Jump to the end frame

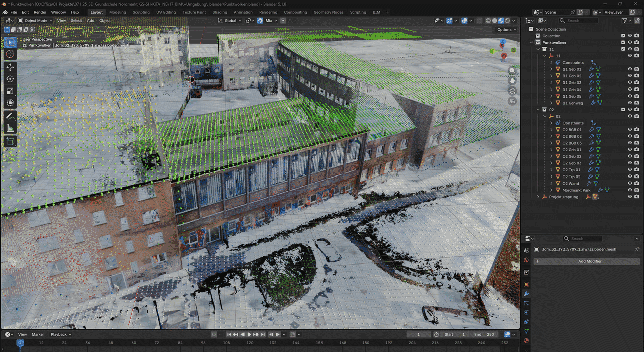tap(263, 334)
